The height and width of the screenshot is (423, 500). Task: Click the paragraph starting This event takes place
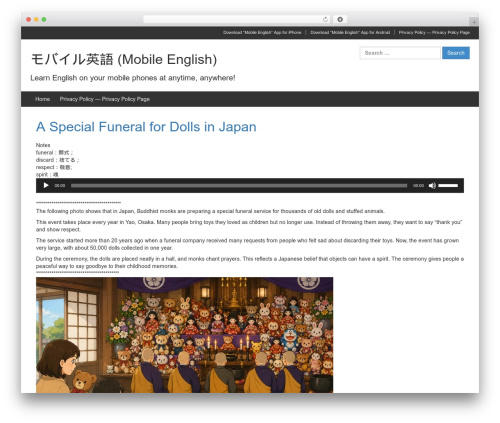[249, 226]
